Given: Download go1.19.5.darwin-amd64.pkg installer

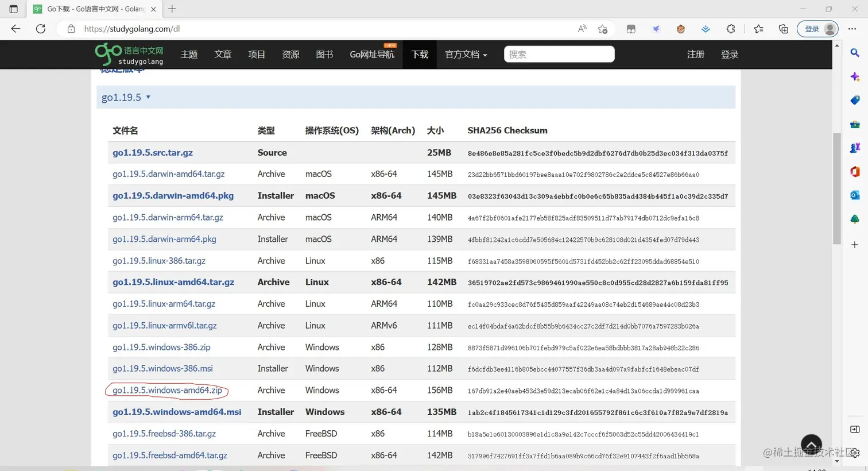Looking at the screenshot, I should (x=173, y=196).
